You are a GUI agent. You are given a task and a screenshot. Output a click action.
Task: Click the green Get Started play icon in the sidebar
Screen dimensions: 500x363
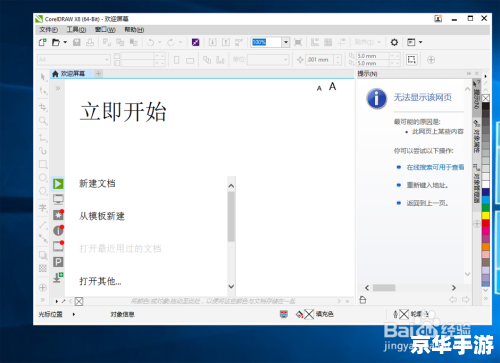pyautogui.click(x=58, y=184)
